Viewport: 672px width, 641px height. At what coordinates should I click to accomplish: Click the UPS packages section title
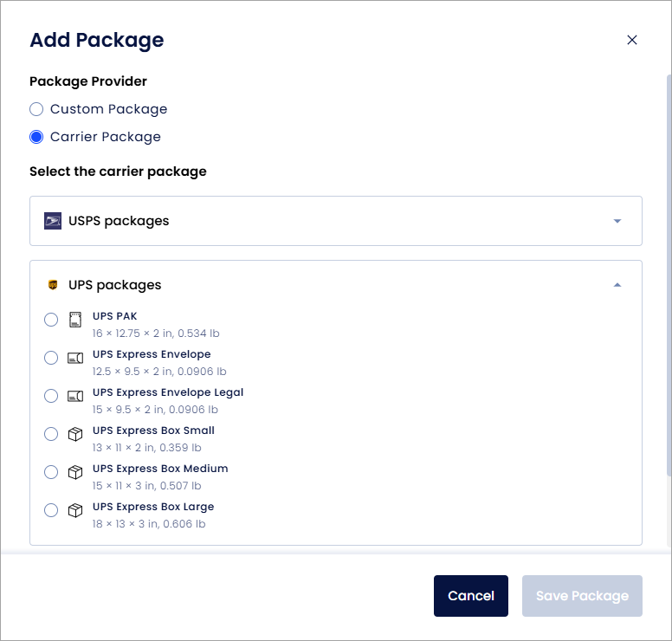point(115,285)
